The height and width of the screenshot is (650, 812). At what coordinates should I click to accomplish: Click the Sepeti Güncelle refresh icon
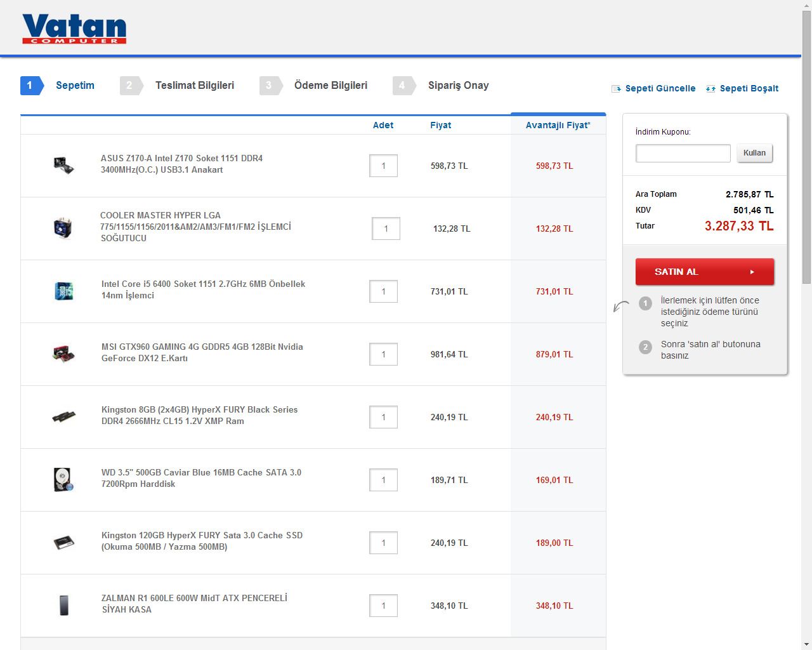coord(616,89)
